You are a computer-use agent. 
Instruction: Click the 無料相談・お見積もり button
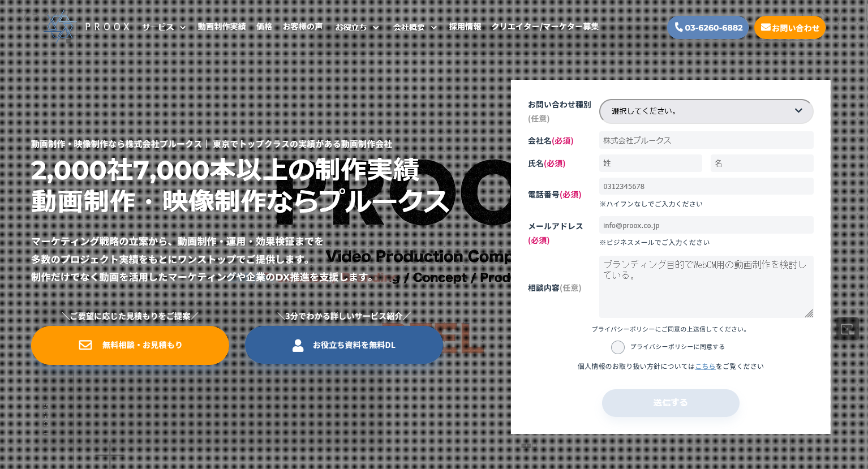pyautogui.click(x=130, y=345)
